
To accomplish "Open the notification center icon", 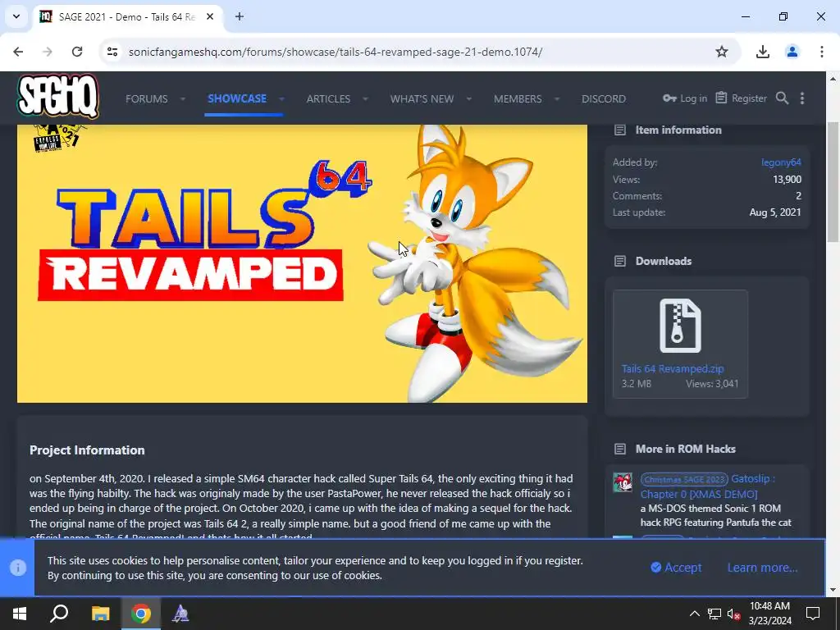I will (813, 614).
